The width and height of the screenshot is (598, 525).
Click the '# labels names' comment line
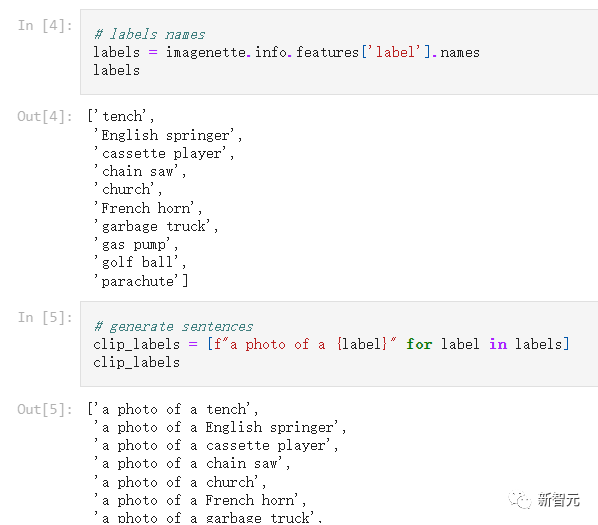[x=150, y=34]
